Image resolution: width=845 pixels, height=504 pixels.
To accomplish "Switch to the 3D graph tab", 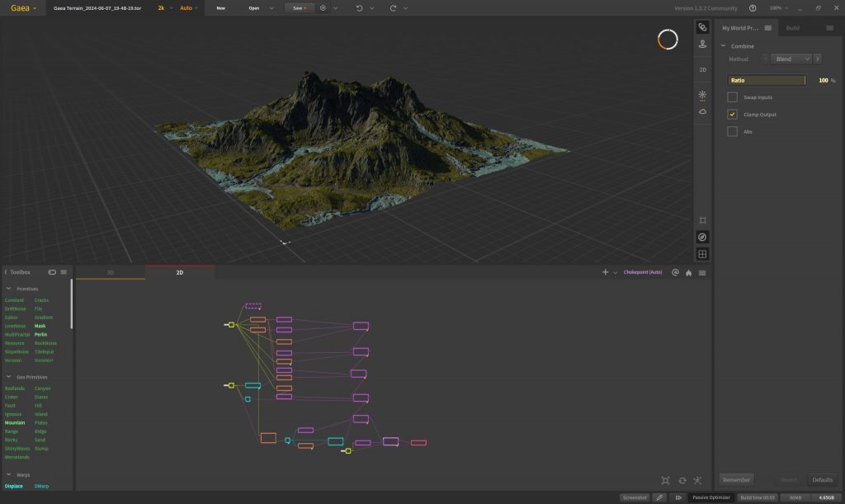I will pyautogui.click(x=111, y=272).
